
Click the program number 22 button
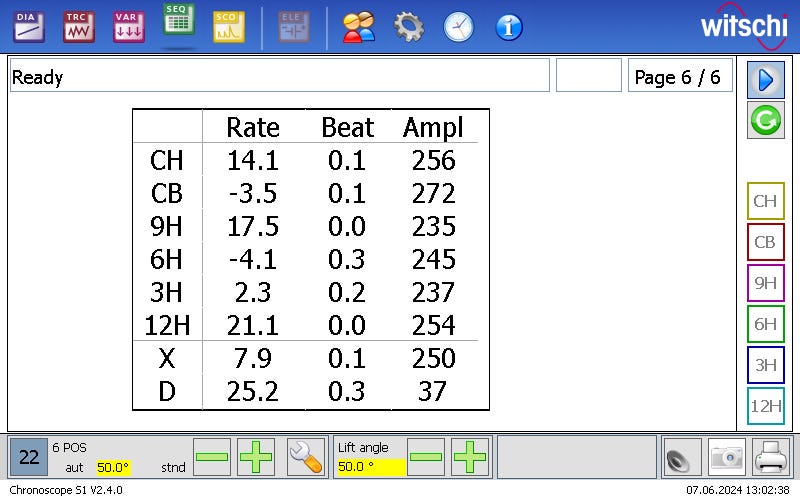click(x=29, y=457)
